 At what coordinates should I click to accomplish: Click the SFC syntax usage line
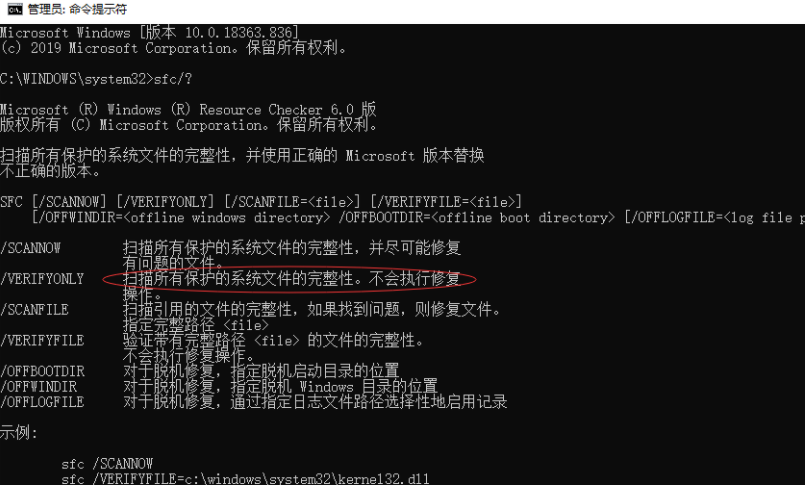point(261,202)
